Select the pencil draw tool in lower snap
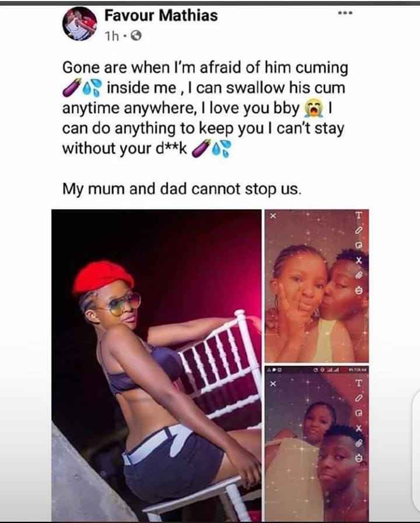The height and width of the screenshot is (523, 420). tap(359, 398)
